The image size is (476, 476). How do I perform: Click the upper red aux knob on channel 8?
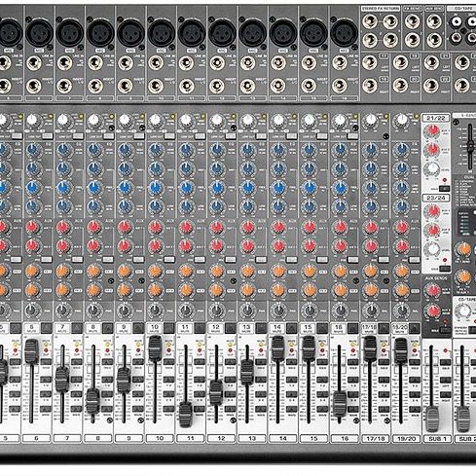click(x=94, y=227)
